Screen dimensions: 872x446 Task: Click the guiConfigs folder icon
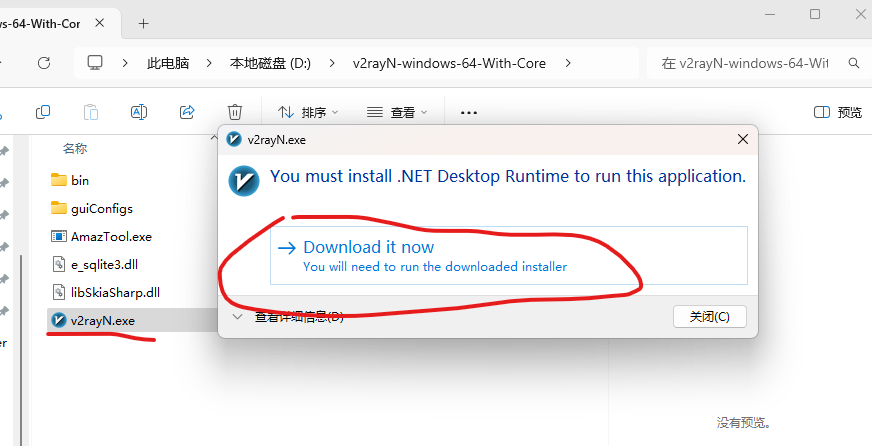[58, 208]
